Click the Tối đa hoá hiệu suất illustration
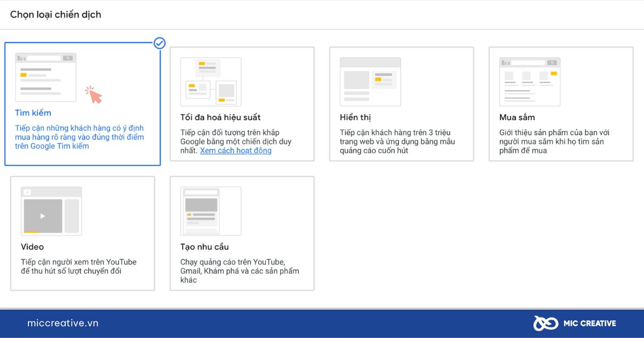 [x=211, y=82]
